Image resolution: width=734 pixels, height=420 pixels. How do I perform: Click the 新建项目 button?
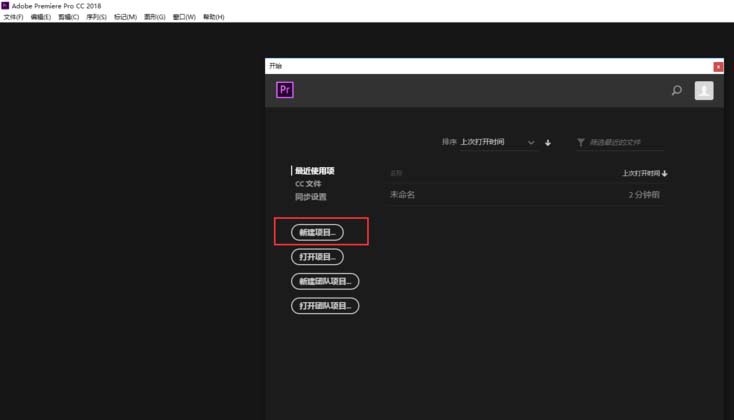pyautogui.click(x=317, y=232)
